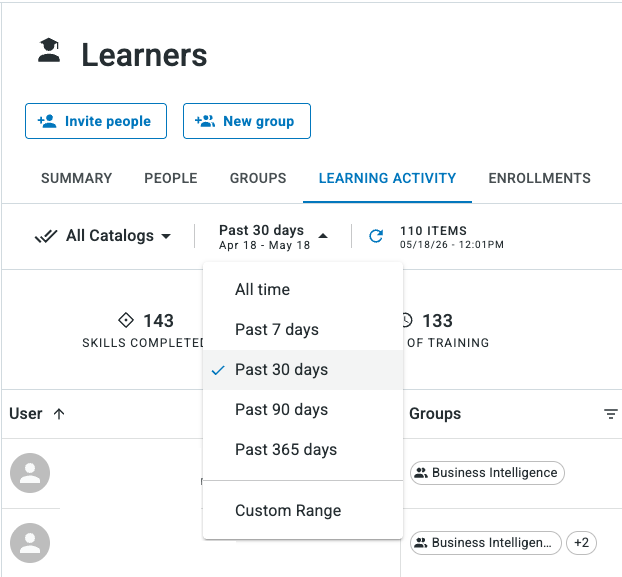Click the Business Intelligence group chip
The image size is (622, 577).
click(x=487, y=473)
